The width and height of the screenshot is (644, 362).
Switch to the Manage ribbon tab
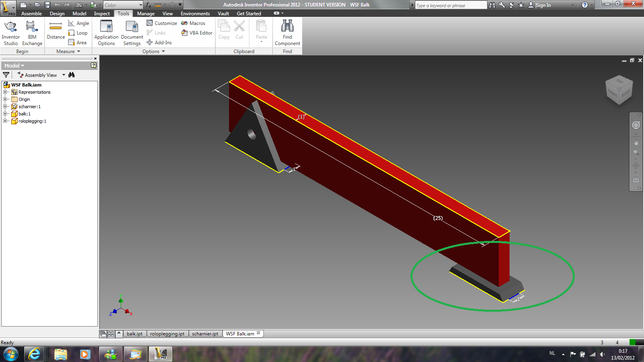click(x=146, y=14)
